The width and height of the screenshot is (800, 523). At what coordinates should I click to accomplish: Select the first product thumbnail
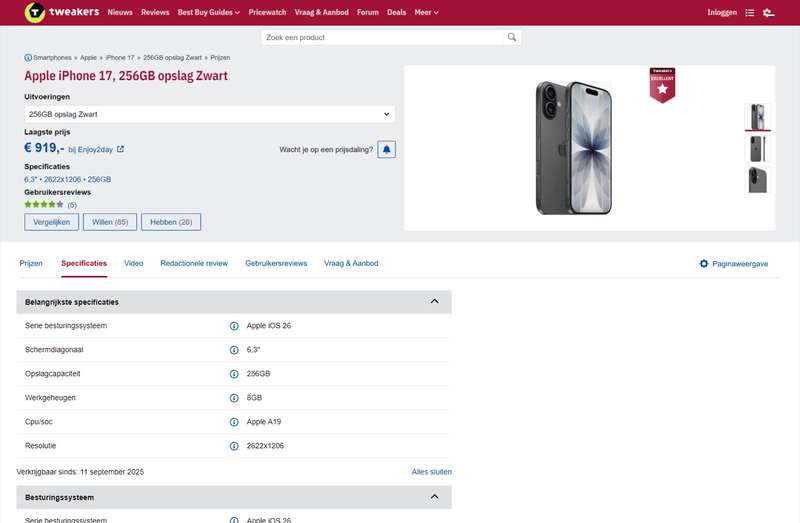[758, 117]
